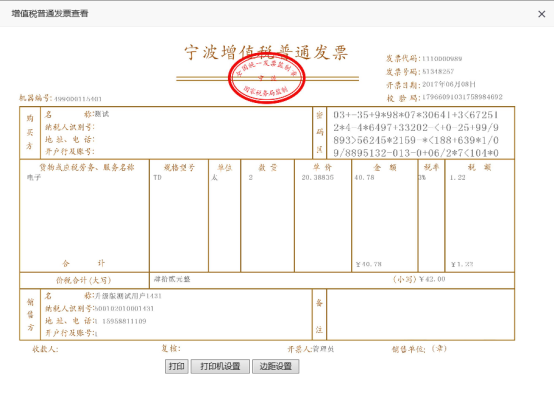Click the buyer name field 名称
This screenshot has width=554, height=396.
77,114
